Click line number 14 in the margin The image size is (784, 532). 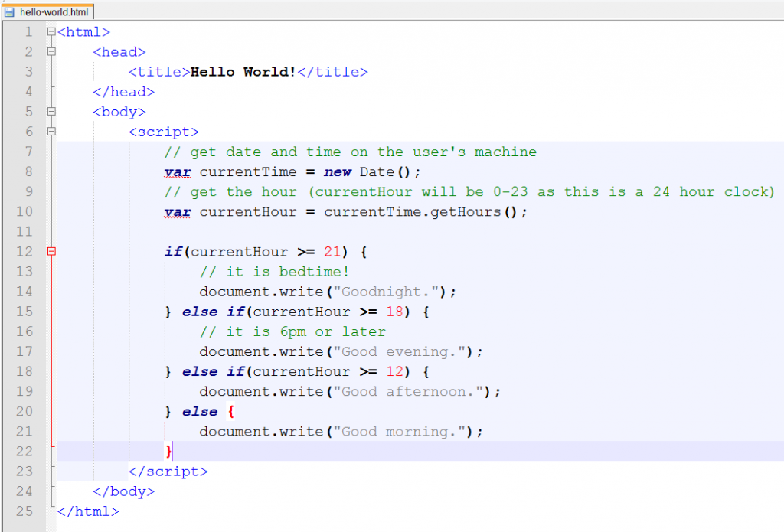click(24, 291)
